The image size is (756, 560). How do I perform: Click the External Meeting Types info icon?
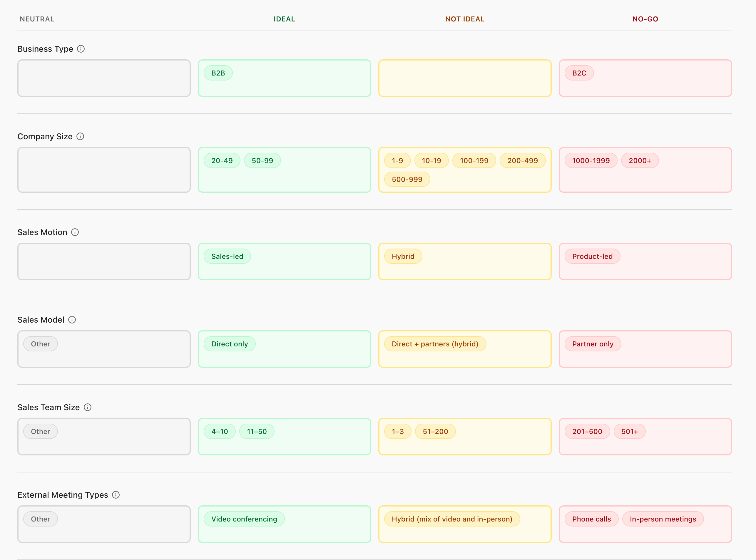(x=116, y=495)
